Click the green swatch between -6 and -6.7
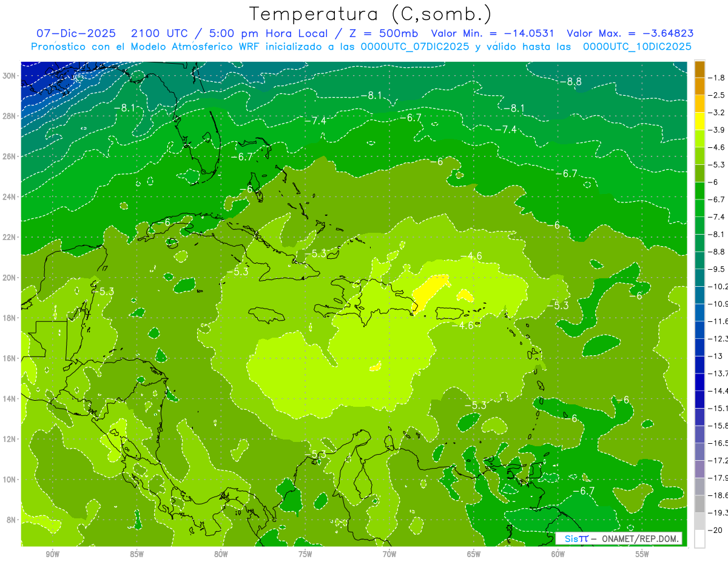 tap(700, 190)
